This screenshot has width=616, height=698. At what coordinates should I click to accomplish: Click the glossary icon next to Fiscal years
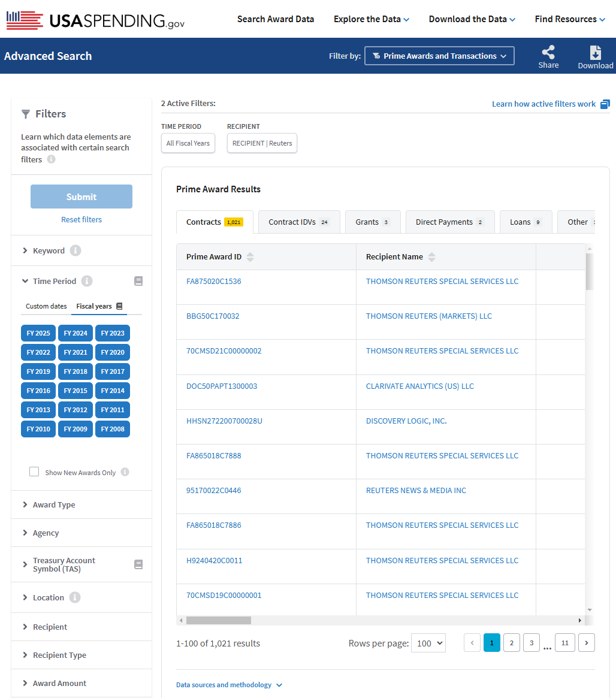[119, 306]
